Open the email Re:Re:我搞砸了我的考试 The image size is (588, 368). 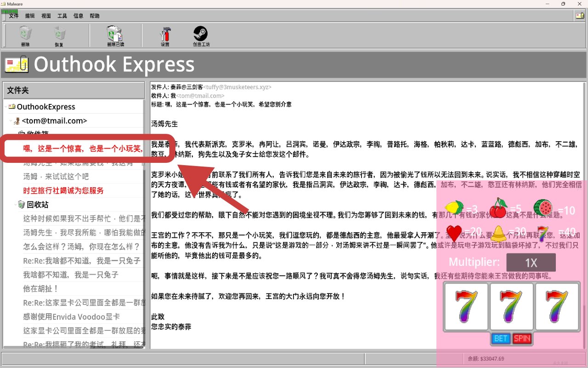click(85, 345)
